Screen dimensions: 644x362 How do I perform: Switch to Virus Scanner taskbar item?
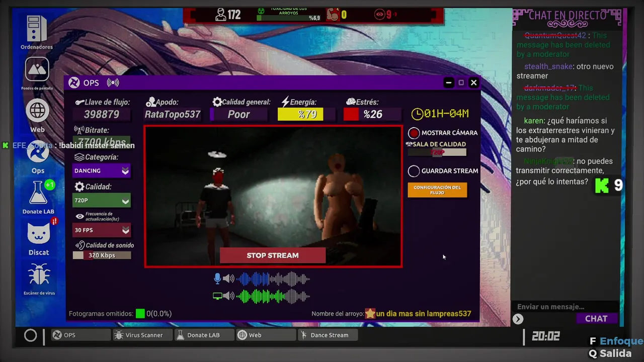point(142,335)
